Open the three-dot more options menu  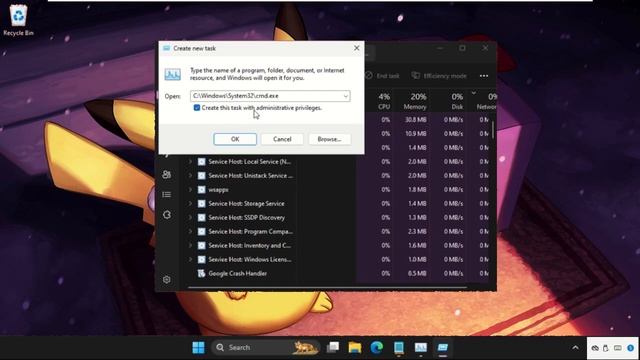(484, 76)
